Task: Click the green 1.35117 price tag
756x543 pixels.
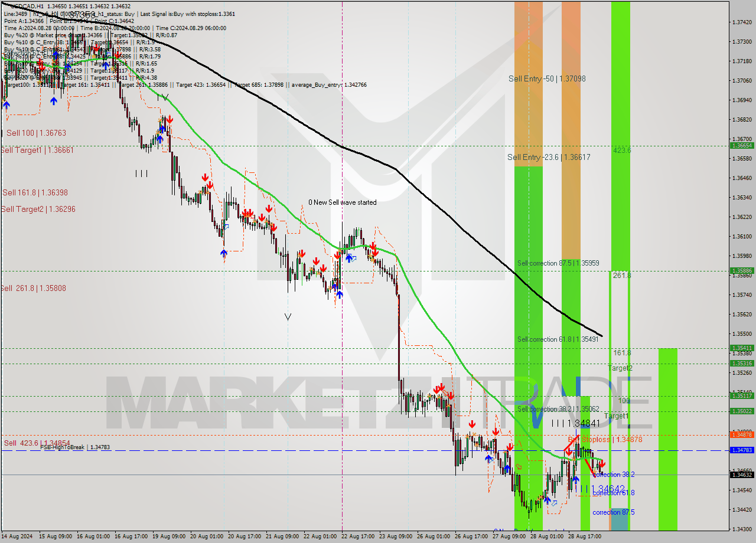Action: coord(741,396)
